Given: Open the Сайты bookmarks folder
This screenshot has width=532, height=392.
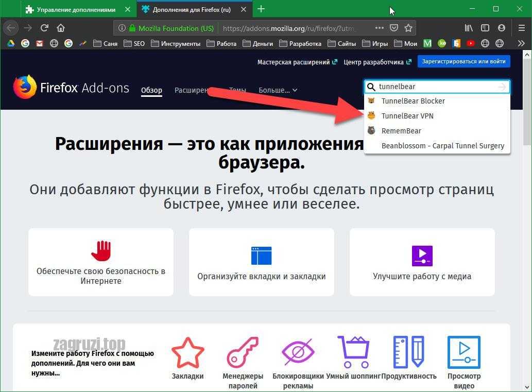Looking at the screenshot, I should click(x=341, y=43).
